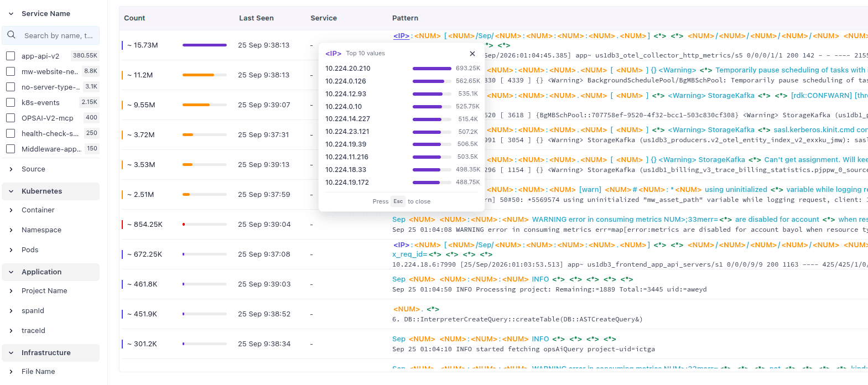Click the Esc key hint in popup
The height and width of the screenshot is (385, 868).
(x=398, y=201)
